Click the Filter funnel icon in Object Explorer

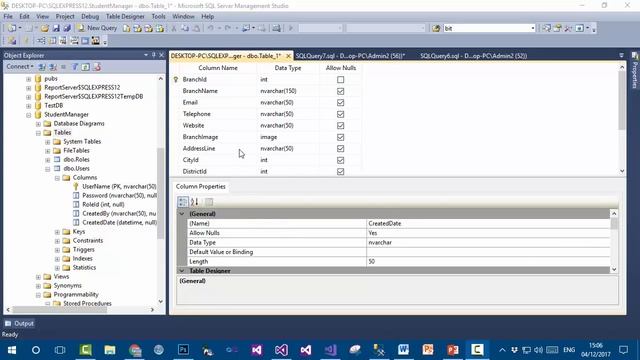pos(75,67)
